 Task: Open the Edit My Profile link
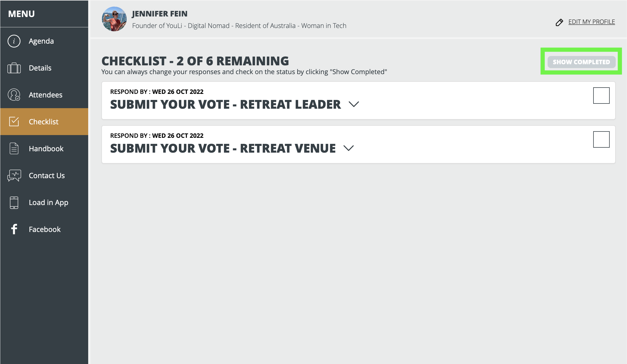click(x=591, y=22)
